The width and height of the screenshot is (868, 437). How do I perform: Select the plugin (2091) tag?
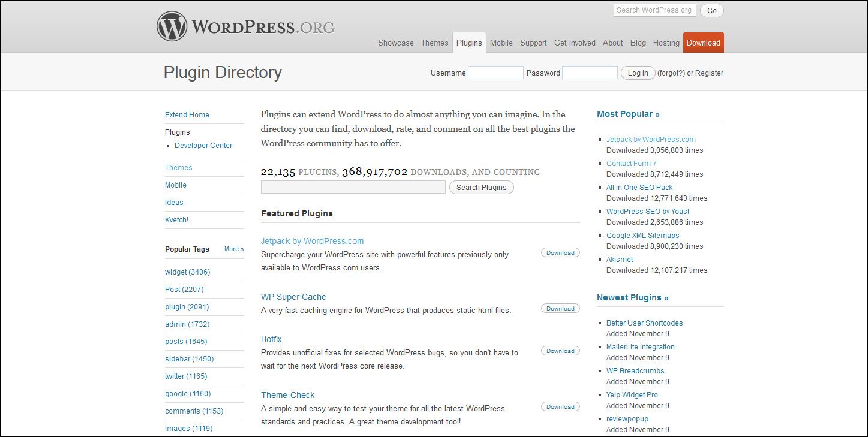(187, 307)
